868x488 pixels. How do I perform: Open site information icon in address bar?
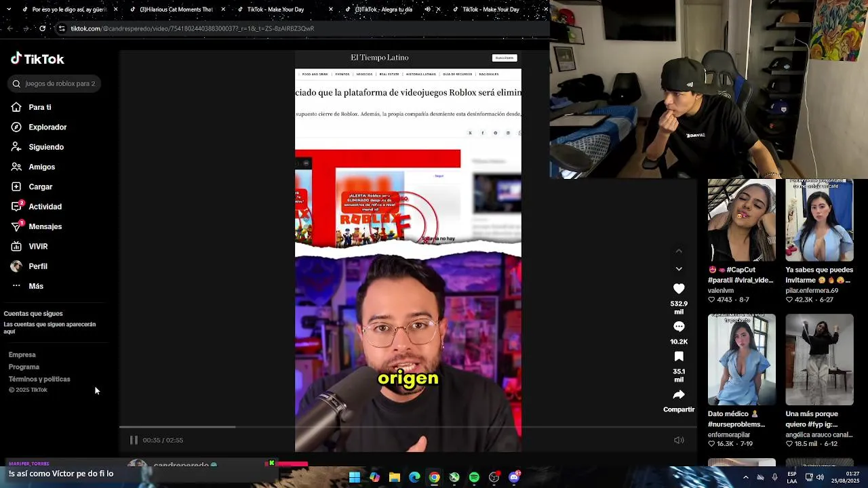62,28
